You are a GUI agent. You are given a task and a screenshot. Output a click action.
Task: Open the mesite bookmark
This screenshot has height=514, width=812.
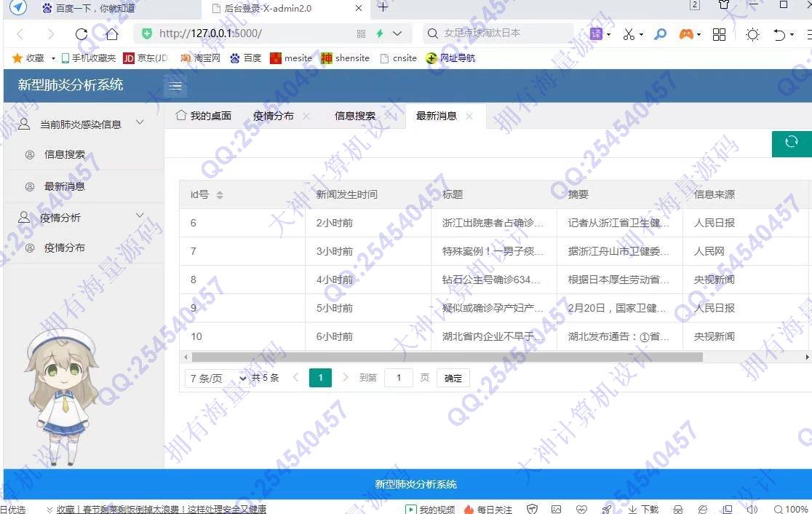click(x=291, y=58)
